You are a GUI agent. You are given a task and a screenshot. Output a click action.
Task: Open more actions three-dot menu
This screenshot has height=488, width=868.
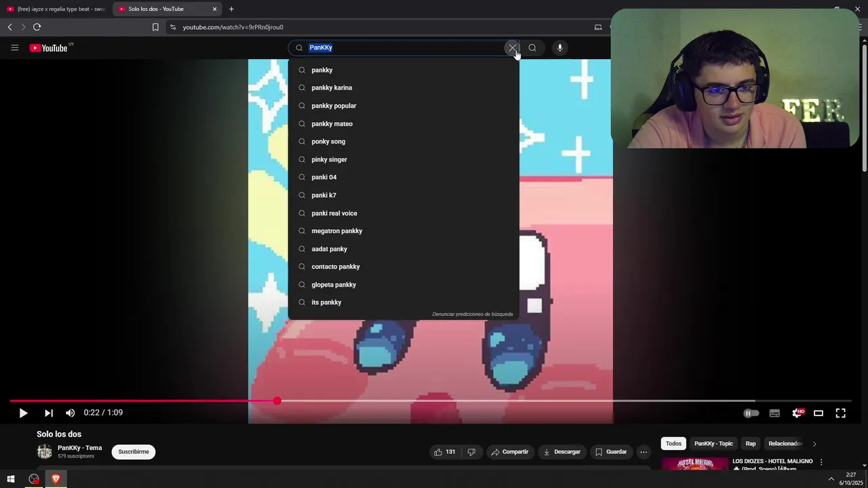[x=644, y=451]
